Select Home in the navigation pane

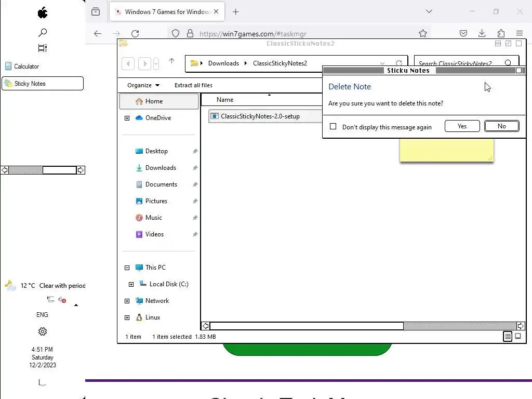click(x=159, y=101)
